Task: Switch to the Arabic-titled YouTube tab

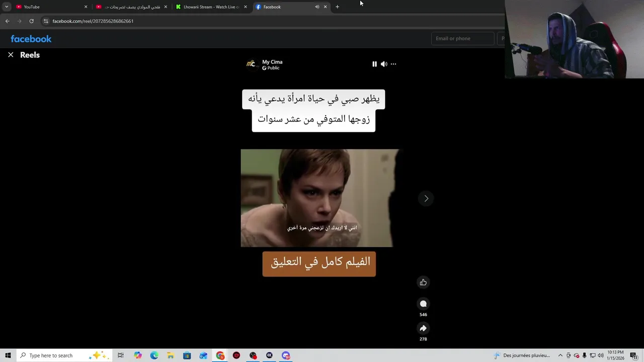Action: (132, 7)
